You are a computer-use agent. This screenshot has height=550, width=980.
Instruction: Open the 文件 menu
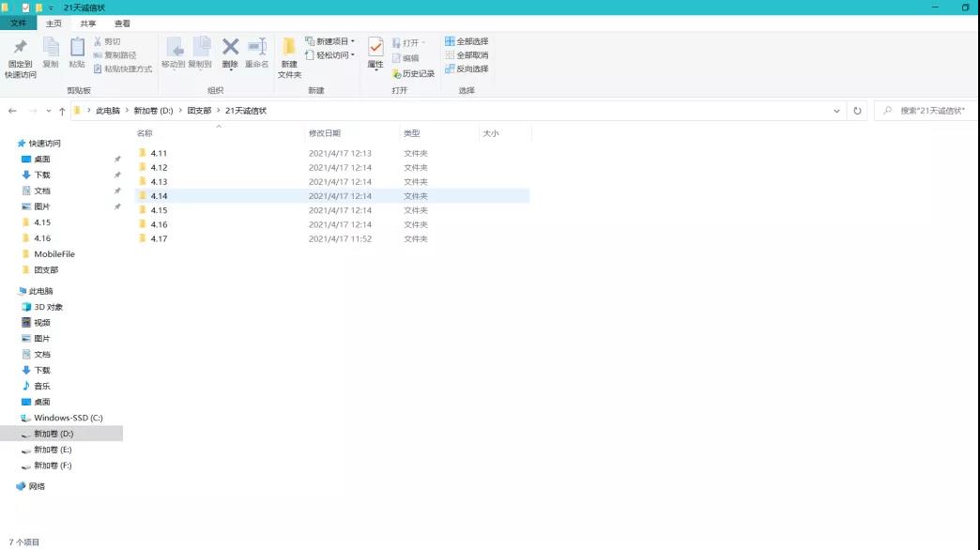19,23
